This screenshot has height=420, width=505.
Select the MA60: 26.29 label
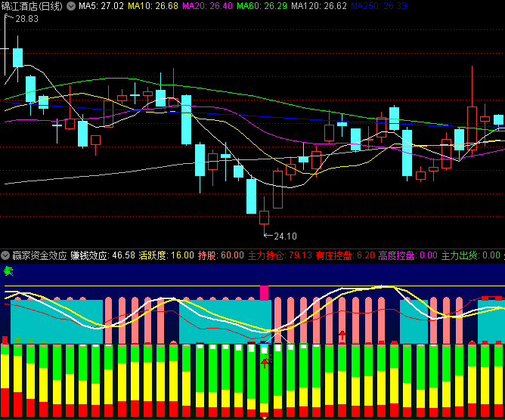pos(262,6)
